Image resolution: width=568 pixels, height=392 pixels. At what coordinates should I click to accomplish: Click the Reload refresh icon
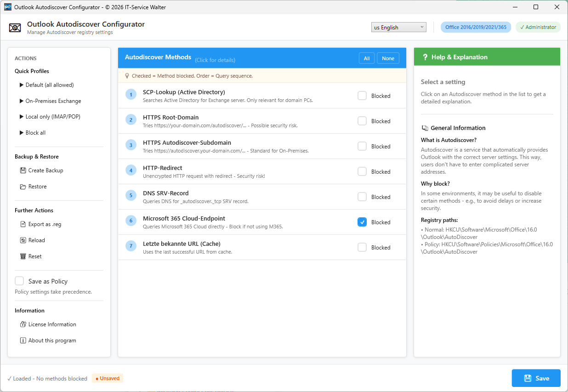pyautogui.click(x=23, y=240)
